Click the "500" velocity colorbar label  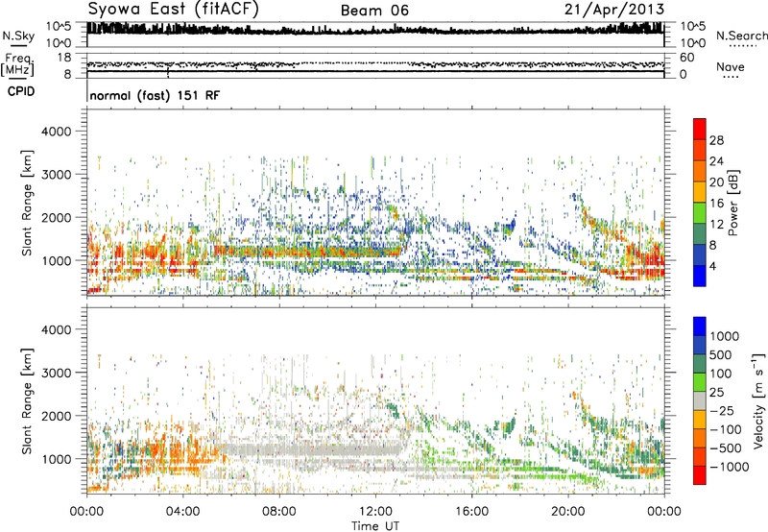(x=721, y=355)
